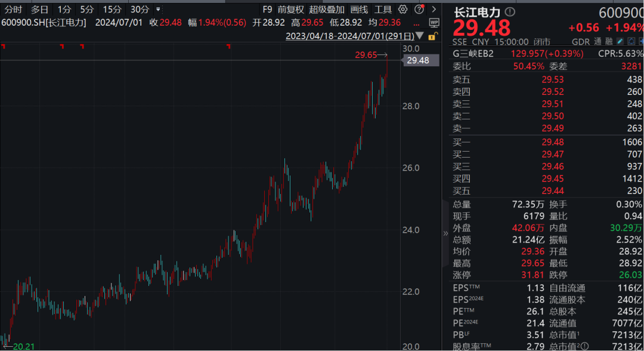Open F9 deep data button
Viewport: 644px width, 351px height.
(x=267, y=10)
